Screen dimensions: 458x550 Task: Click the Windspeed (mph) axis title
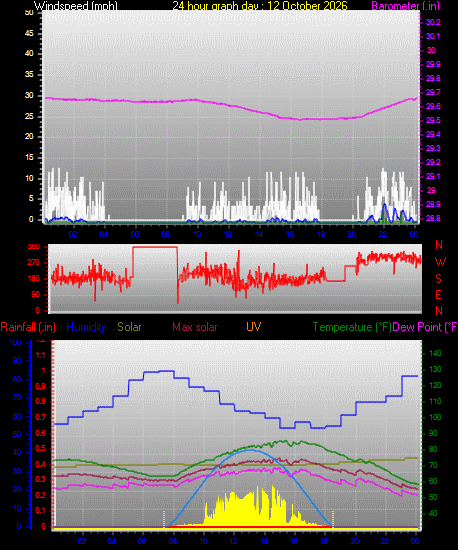click(76, 6)
